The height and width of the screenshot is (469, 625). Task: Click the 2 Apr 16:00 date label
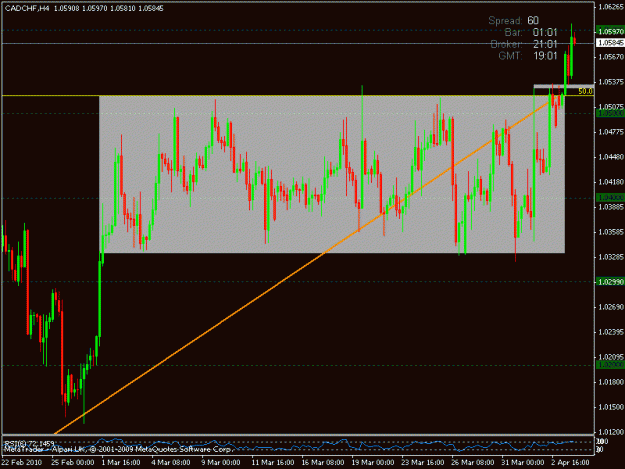(x=570, y=462)
